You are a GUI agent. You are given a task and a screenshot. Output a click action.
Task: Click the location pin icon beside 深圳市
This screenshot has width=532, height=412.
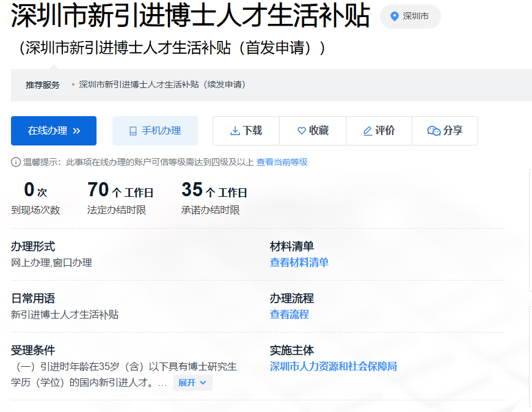pyautogui.click(x=394, y=16)
